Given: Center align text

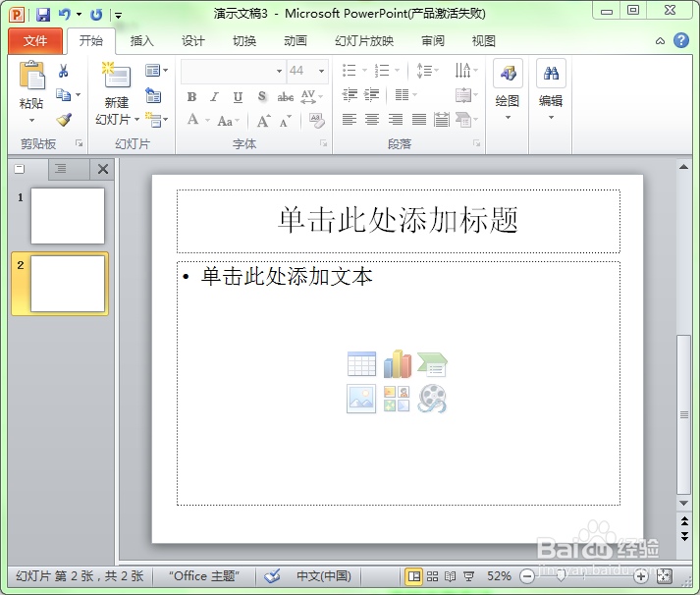Looking at the screenshot, I should coord(372,119).
